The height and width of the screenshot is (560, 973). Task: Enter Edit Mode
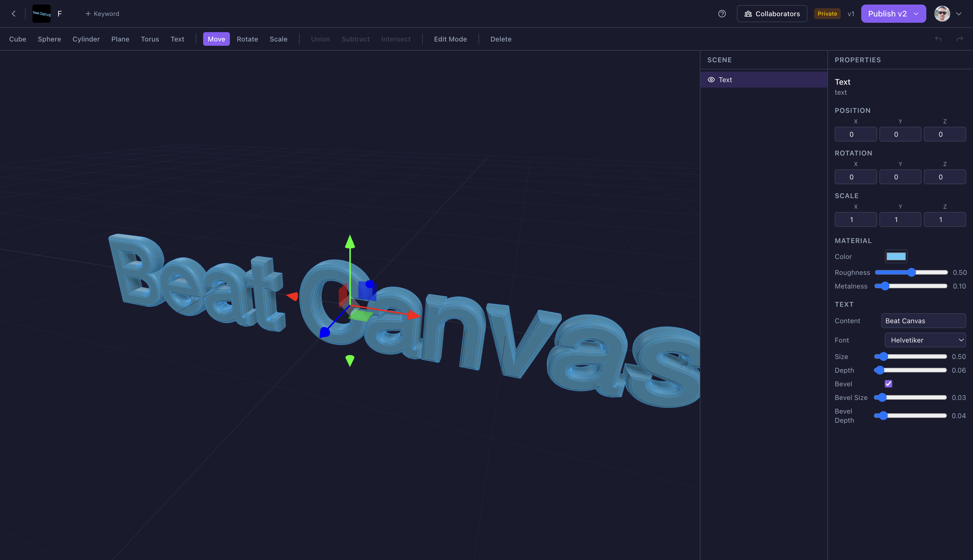coord(450,39)
